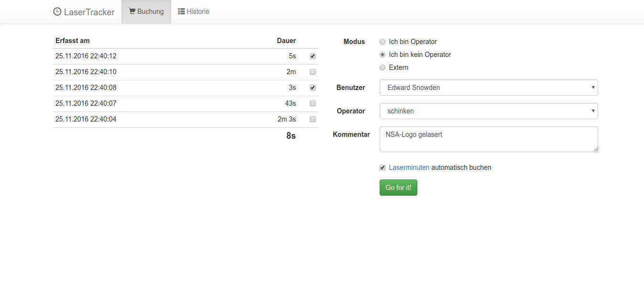This screenshot has width=644, height=289.
Task: Click the LaserTracker clock logo icon
Action: 57,12
